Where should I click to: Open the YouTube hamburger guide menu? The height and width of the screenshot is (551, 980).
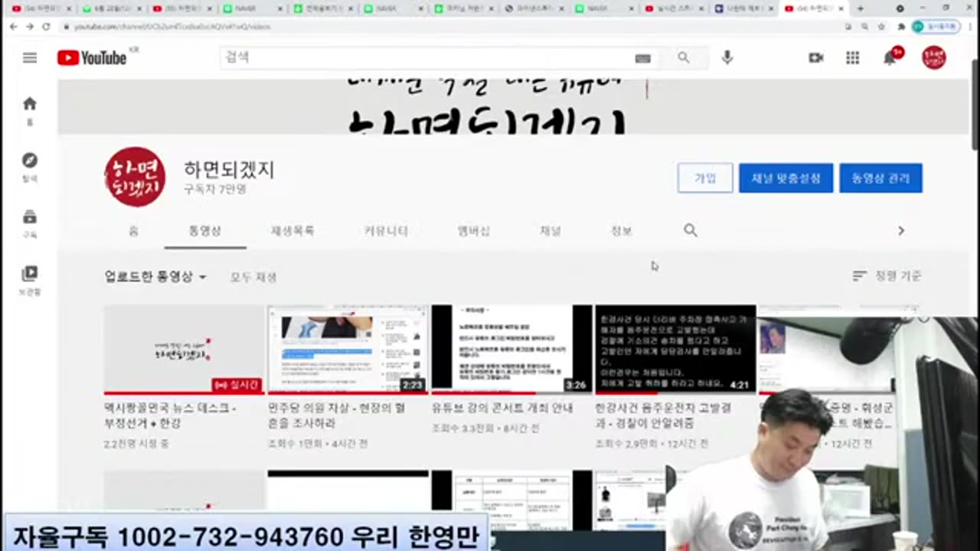(x=30, y=57)
